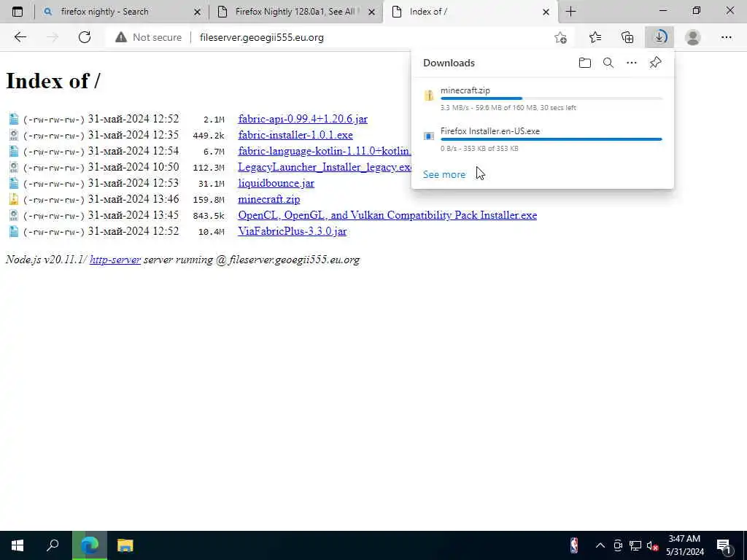
Task: Pin the Downloads panel
Action: tap(655, 63)
